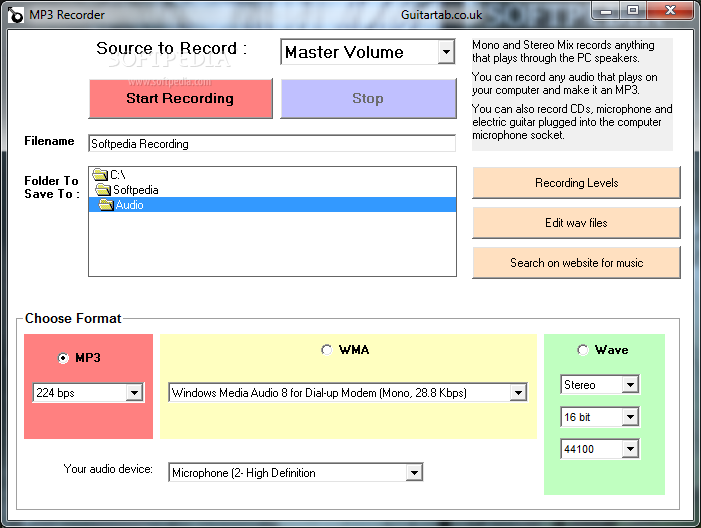The height and width of the screenshot is (528, 701).
Task: Click the Audio folder icon in tree
Action: coord(106,205)
